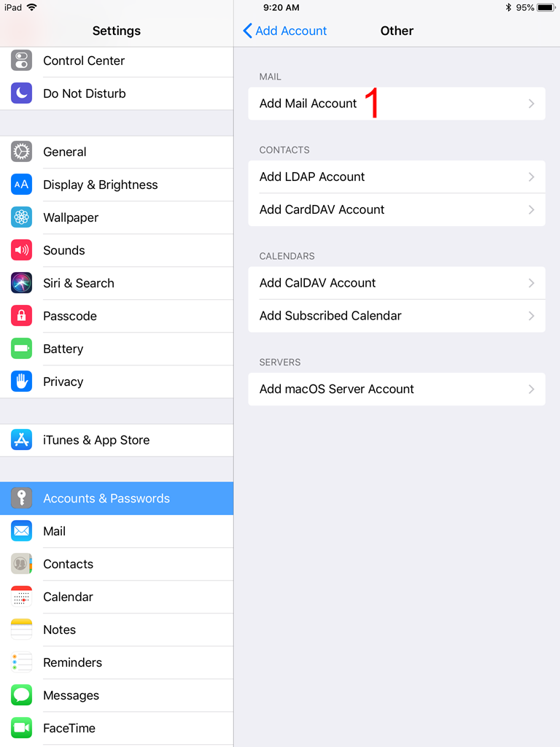Tap the Passcode lock icon
The image size is (560, 747).
pyautogui.click(x=21, y=316)
